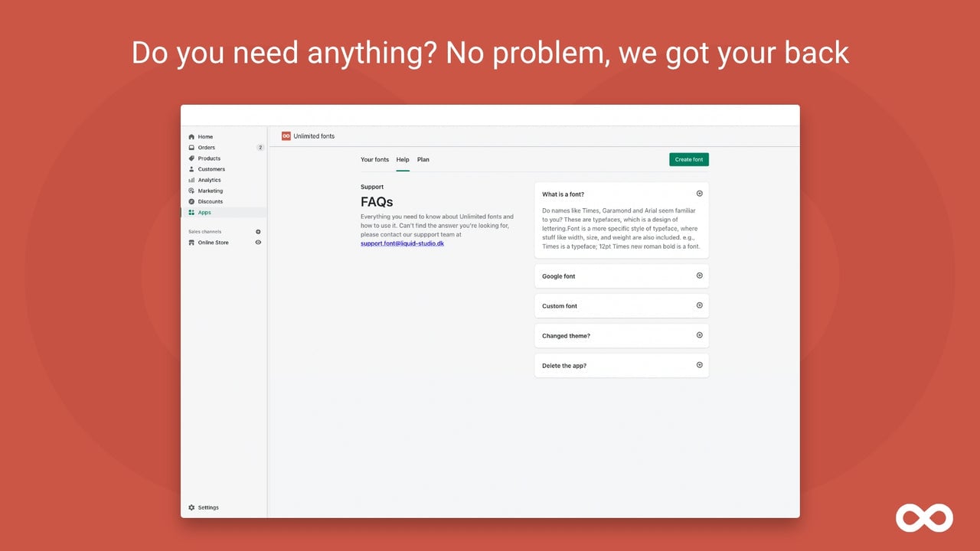Expand the Google font FAQ item
The width and height of the screenshot is (980, 551).
point(699,275)
